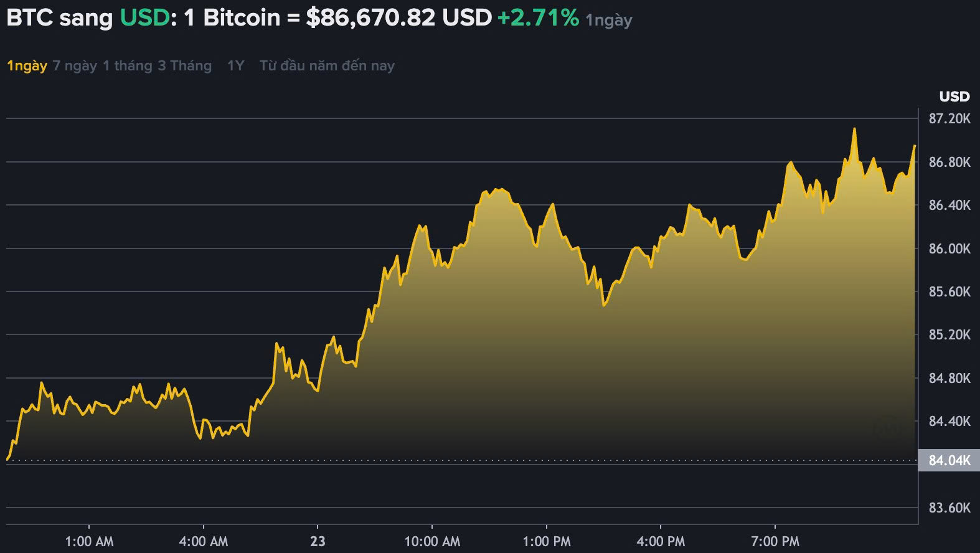980x553 pixels.
Task: Select the "7 ngày" time range
Action: pos(75,65)
